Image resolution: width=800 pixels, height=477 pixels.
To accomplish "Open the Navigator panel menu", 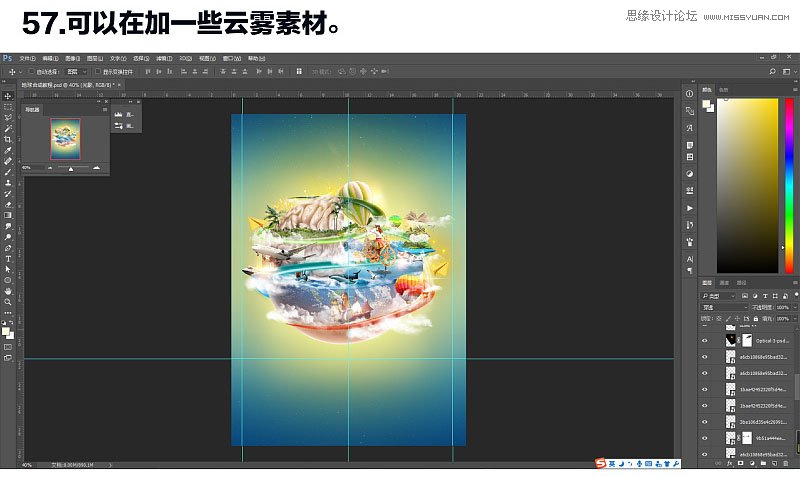I will tap(105, 110).
